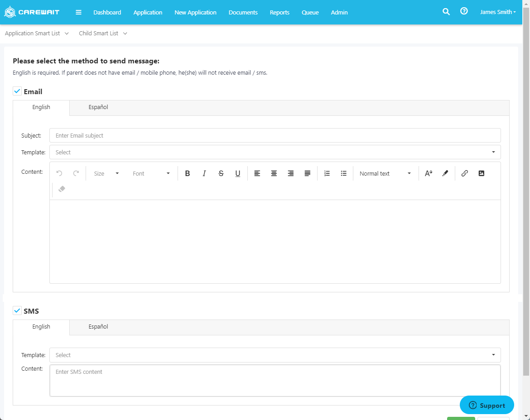This screenshot has width=530, height=420.
Task: Switch to Español tab under Email
Action: (x=98, y=107)
